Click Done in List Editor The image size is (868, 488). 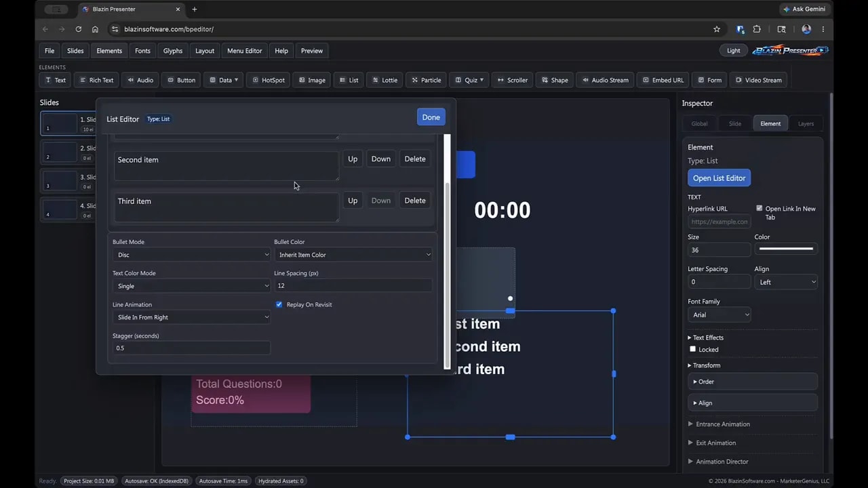tap(431, 117)
